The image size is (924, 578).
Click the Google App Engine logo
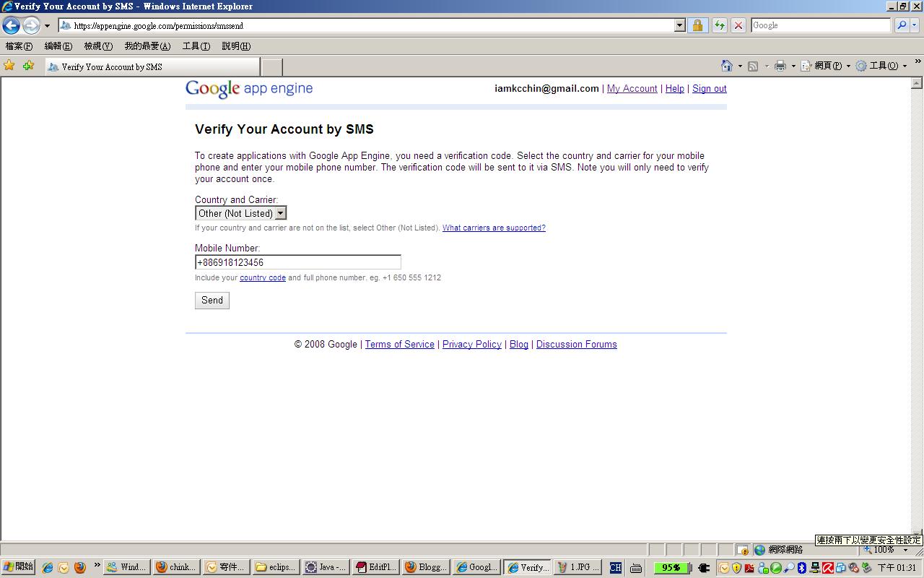[249, 89]
